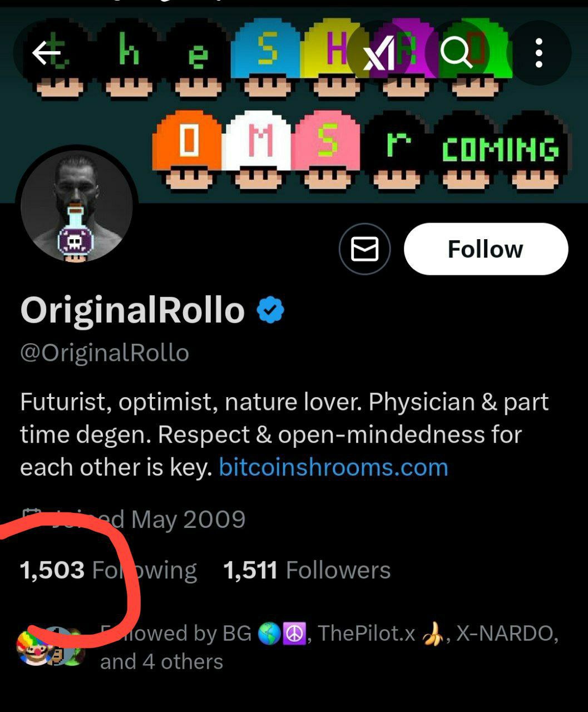Follow the OriginalRollo account
This screenshot has width=588, height=712.
pyautogui.click(x=486, y=249)
